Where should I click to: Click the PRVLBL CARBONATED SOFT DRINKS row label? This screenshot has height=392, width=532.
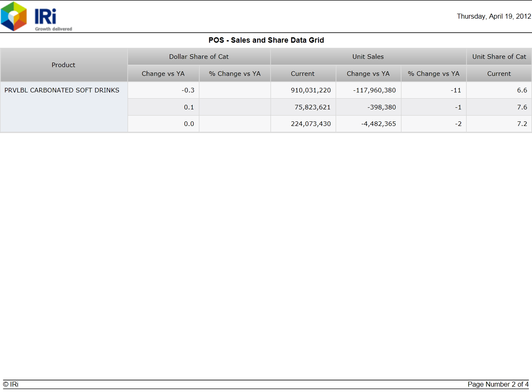coord(62,90)
